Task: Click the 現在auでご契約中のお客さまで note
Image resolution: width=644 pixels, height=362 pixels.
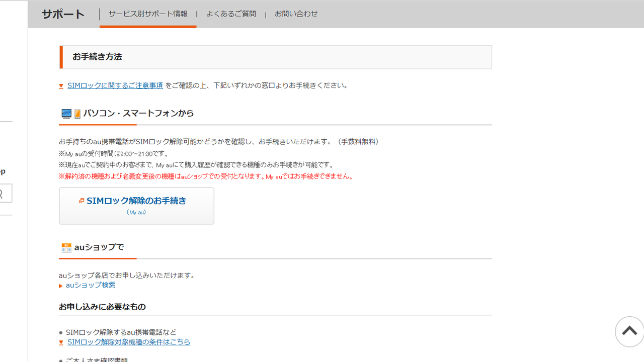Action: pyautogui.click(x=197, y=165)
